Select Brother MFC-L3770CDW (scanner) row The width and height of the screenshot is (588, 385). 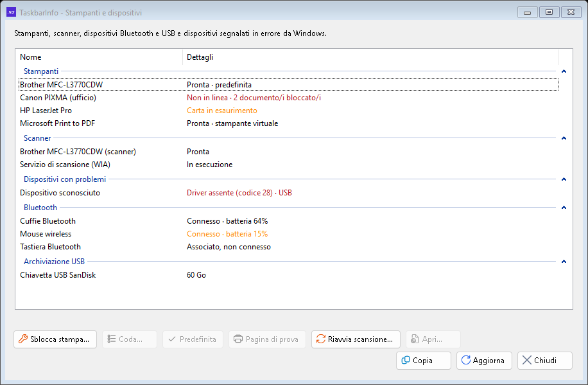coord(288,152)
